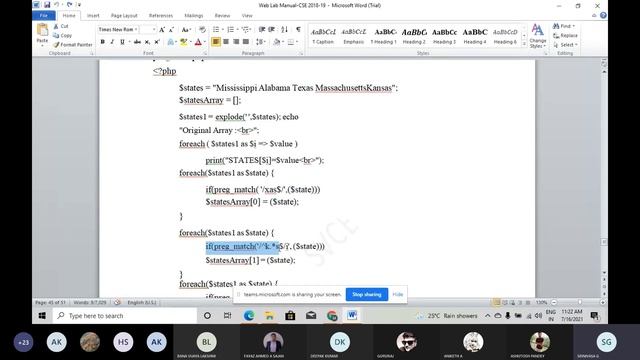Toggle Bold formatting

point(102,42)
